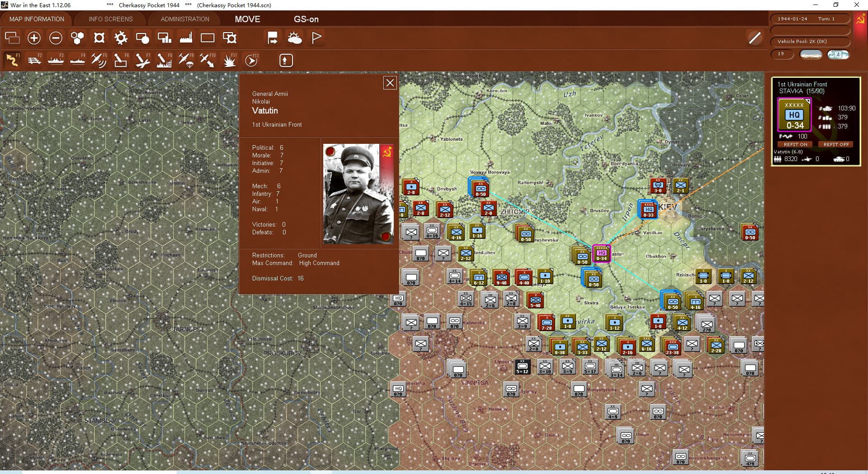The width and height of the screenshot is (868, 474).
Task: Click the flag with arrow icon
Action: (x=273, y=38)
